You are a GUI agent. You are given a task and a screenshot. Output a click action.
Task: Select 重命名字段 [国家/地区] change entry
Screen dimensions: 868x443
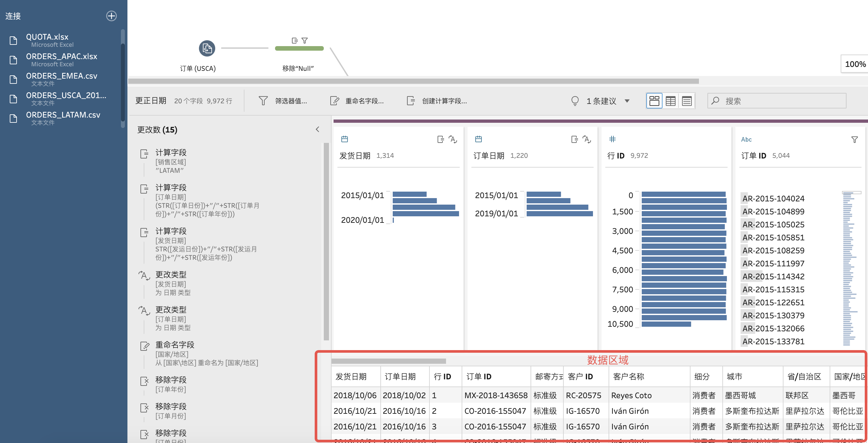tap(202, 353)
